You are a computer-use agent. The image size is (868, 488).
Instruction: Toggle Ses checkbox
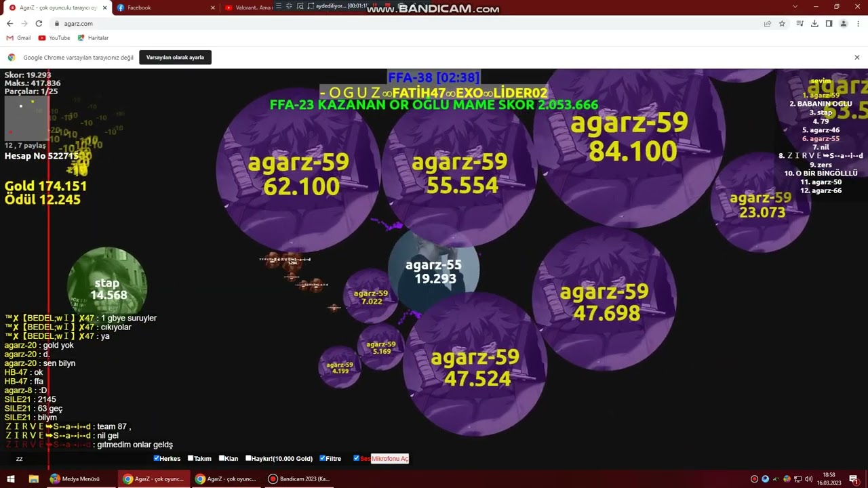356,458
